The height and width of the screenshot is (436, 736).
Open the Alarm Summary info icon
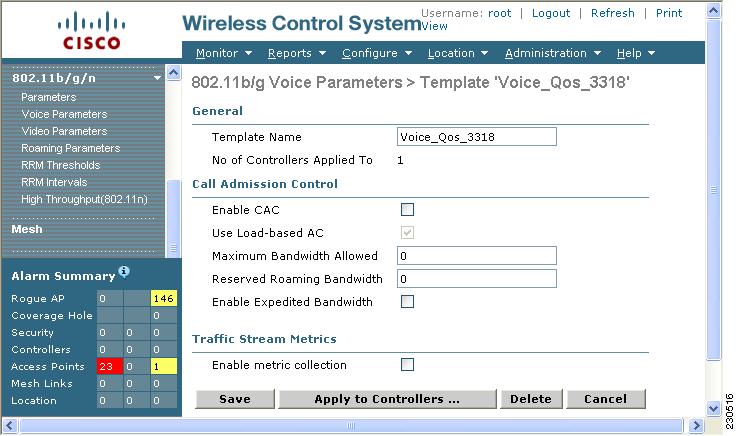(x=124, y=271)
